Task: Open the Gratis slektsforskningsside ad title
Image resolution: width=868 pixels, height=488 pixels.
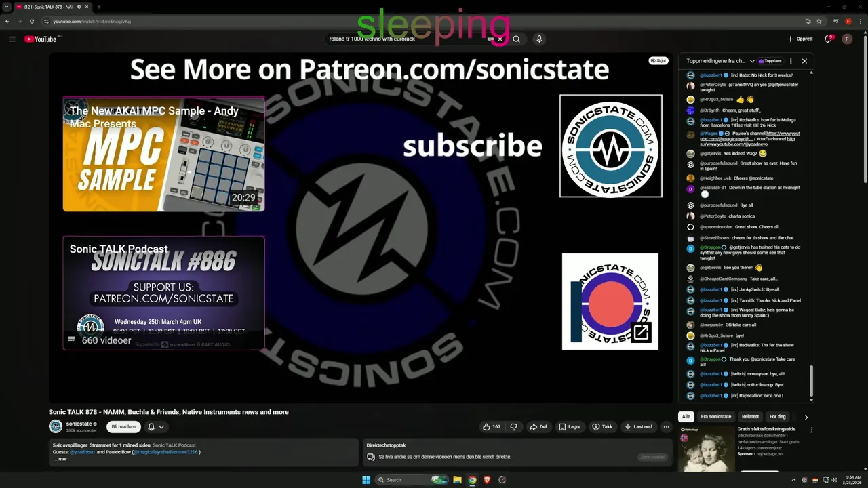Action: pos(766,429)
